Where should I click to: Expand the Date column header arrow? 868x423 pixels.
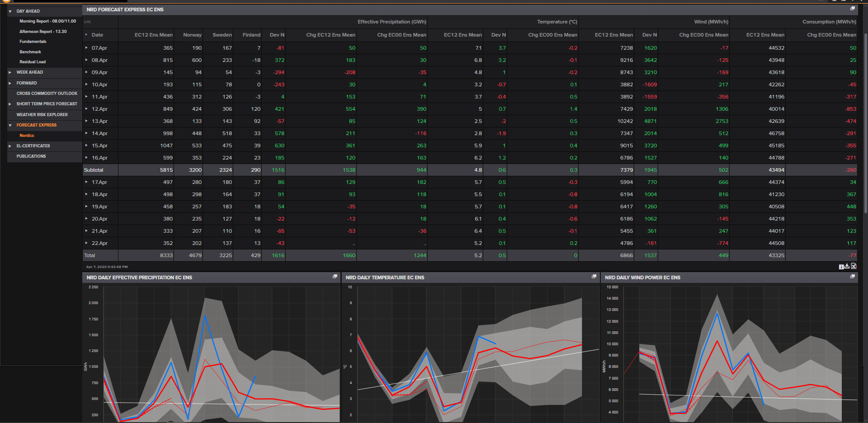coord(86,35)
